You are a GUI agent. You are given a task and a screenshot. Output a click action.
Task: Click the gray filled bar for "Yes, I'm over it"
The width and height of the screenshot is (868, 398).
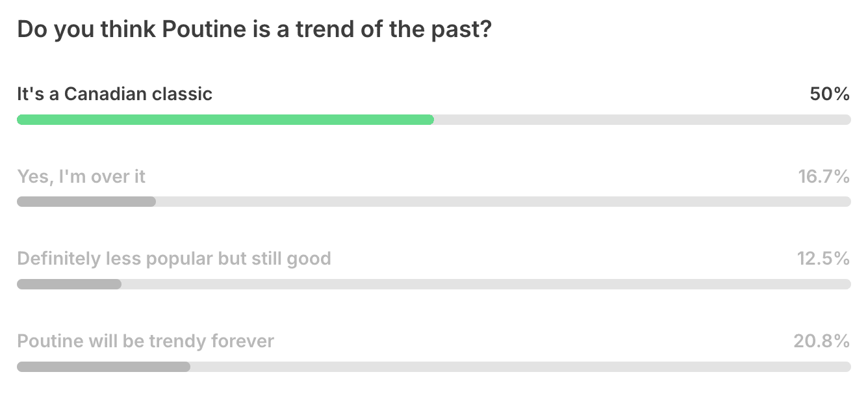[86, 202]
